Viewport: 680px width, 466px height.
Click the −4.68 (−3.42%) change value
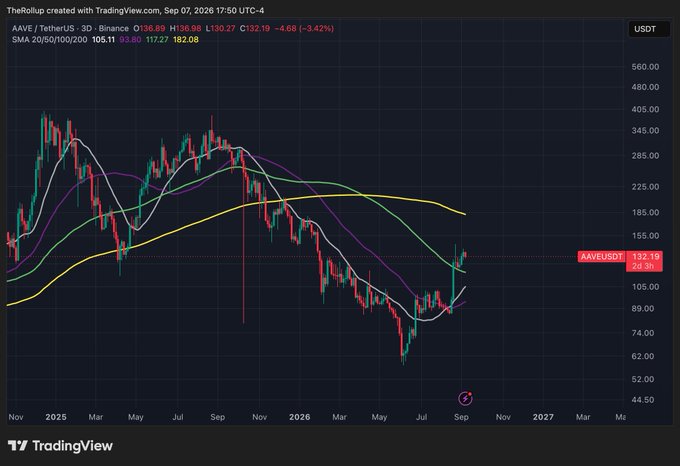(x=304, y=29)
